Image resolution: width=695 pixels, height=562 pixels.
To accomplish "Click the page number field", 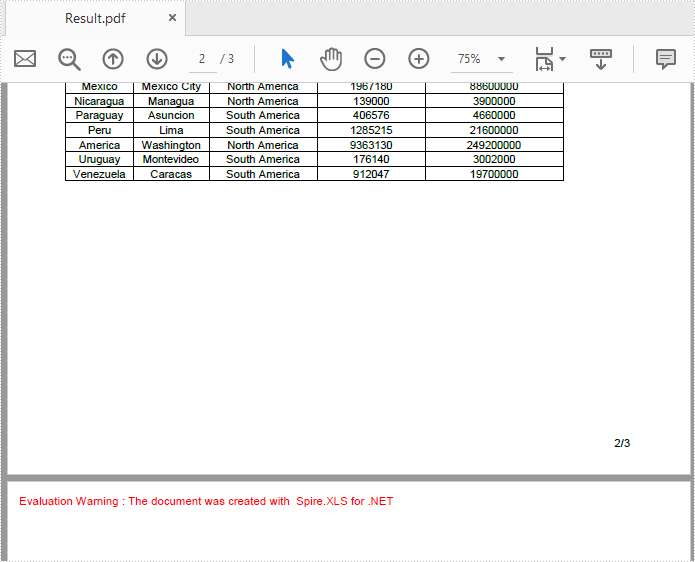I will pos(203,59).
